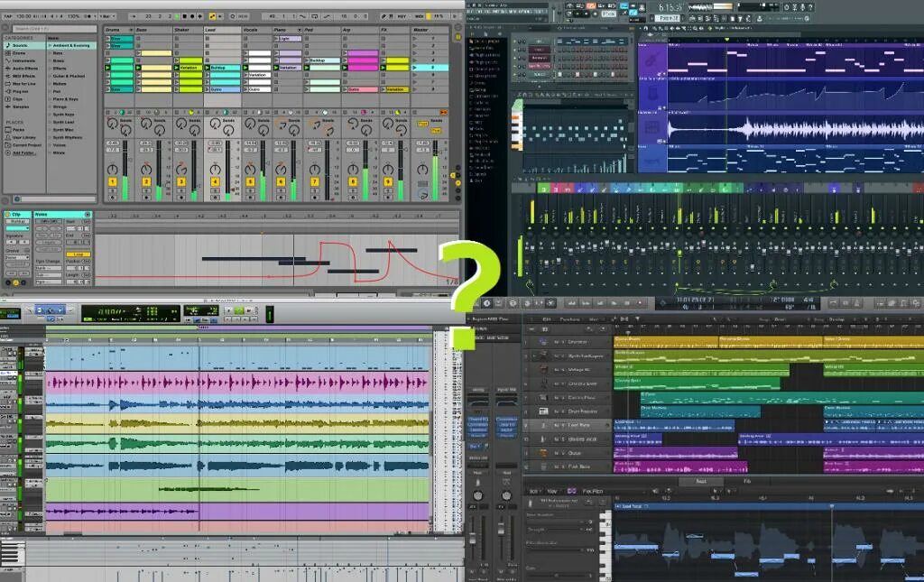Click the Ableton browser search field

pos(54,28)
